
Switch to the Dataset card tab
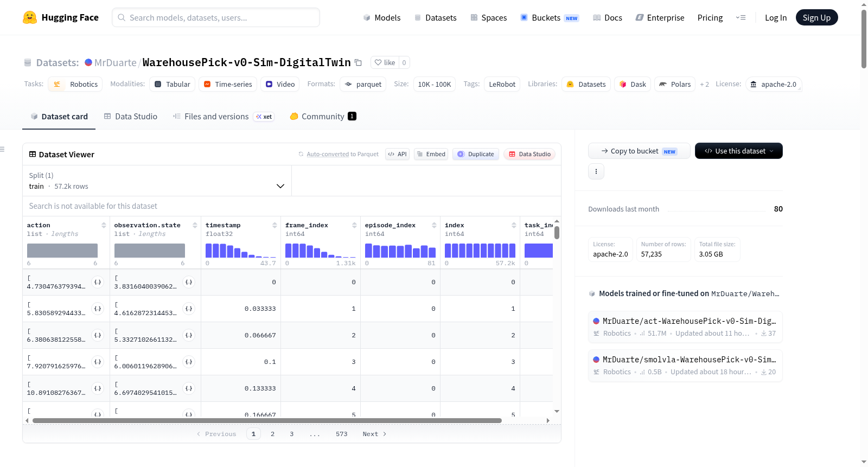click(x=59, y=117)
